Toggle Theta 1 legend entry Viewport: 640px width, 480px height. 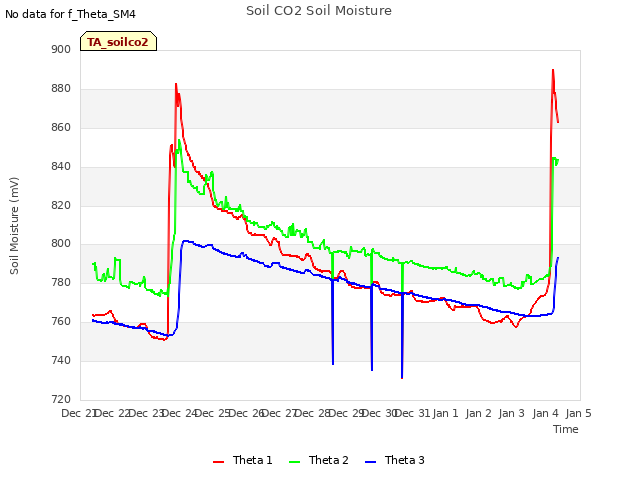click(242, 460)
